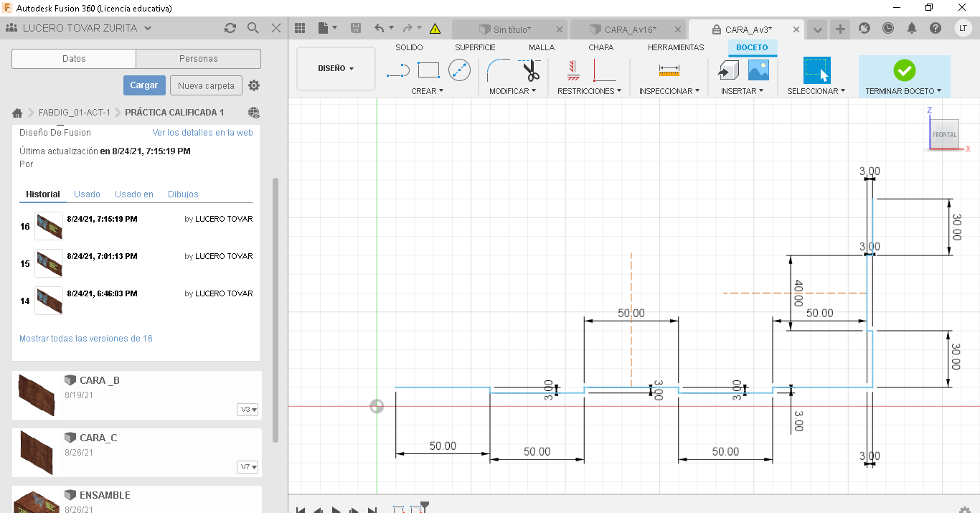Open timeline settings gear
The image size is (980, 513).
[966, 509]
